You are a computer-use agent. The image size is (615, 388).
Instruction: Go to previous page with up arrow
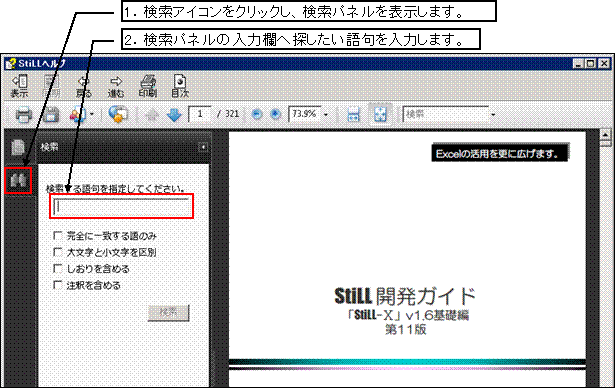click(x=152, y=115)
